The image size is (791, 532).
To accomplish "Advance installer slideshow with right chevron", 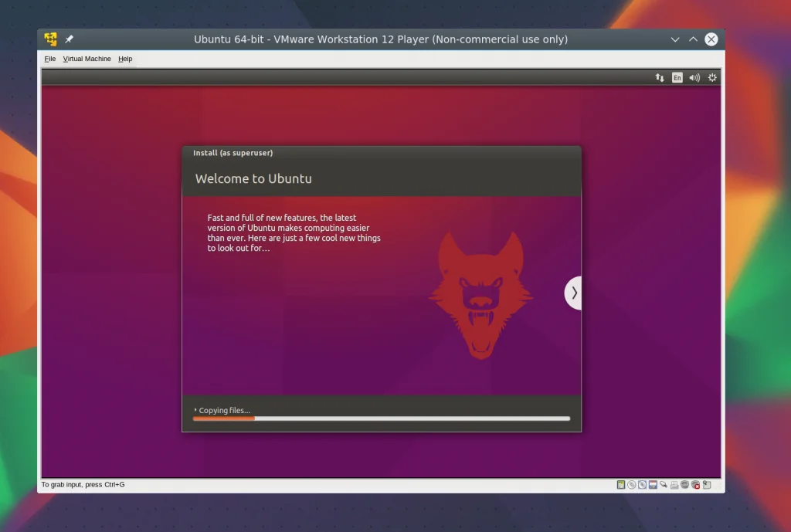I will point(573,293).
